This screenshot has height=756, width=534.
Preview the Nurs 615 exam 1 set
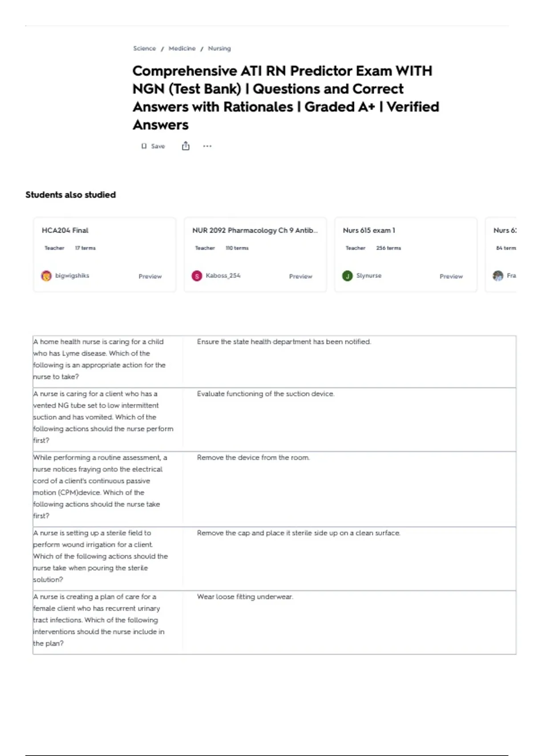click(451, 276)
